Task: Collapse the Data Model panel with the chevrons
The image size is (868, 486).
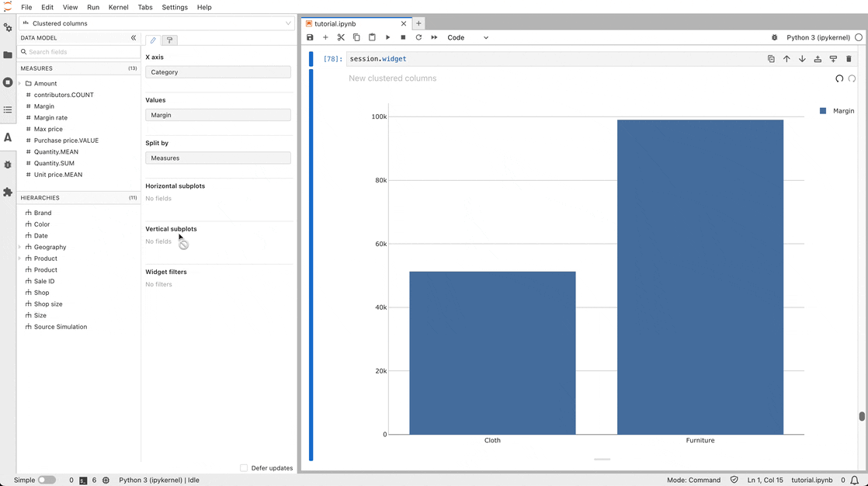Action: pyautogui.click(x=133, y=37)
